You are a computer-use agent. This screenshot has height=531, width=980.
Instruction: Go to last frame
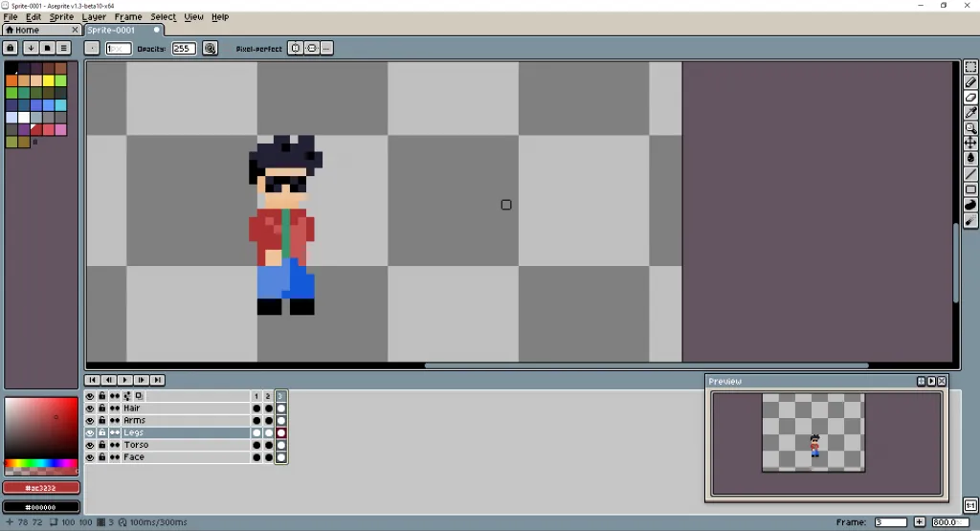[x=157, y=380]
